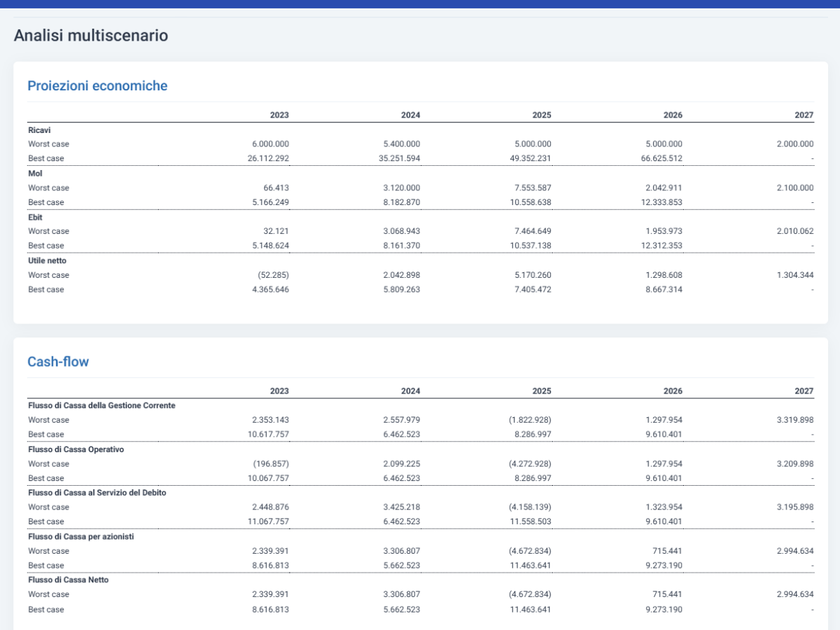This screenshot has height=630, width=840.
Task: Click Servizio del Debito value 2.448.876
Action: (270, 507)
